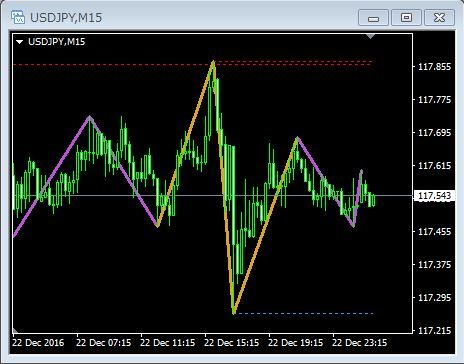This screenshot has width=464, height=364.
Task: Select the blue dashed support line at bottom
Action: [304, 313]
